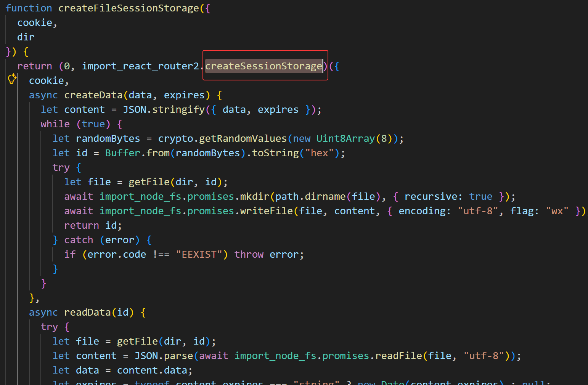
Task: Click the mkdir method call
Action: [255, 197]
